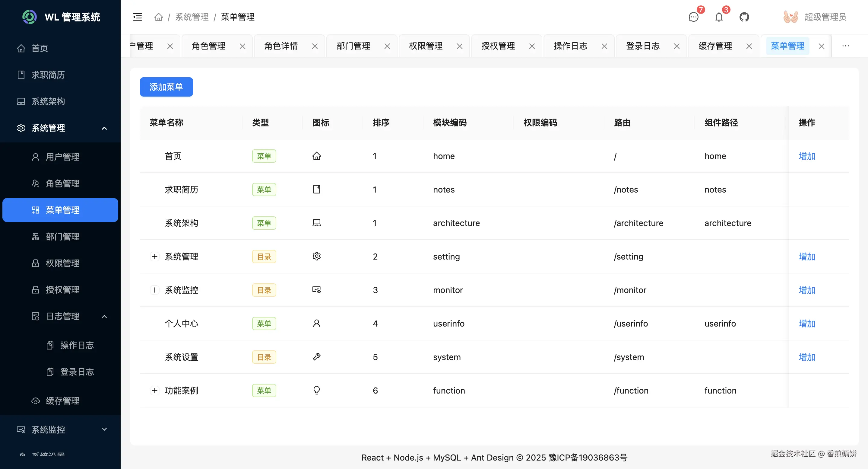This screenshot has width=868, height=469.
Task: Switch to the 操作日志 tab
Action: point(570,46)
